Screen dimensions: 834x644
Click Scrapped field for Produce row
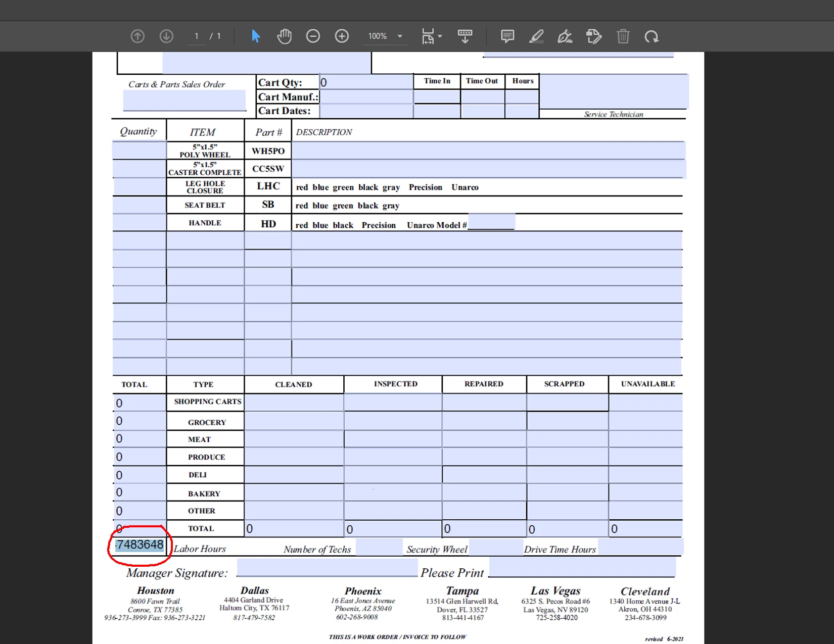[x=567, y=457]
